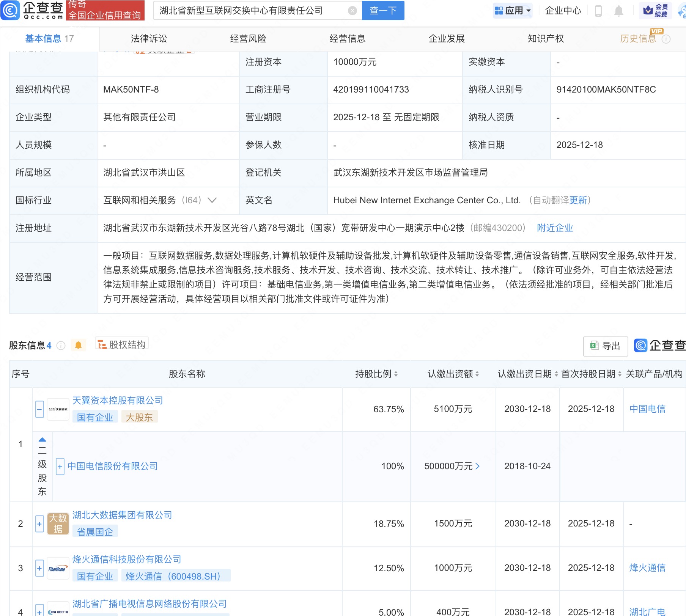
Task: Show shareholder info tooltip icon
Action: pos(61,346)
